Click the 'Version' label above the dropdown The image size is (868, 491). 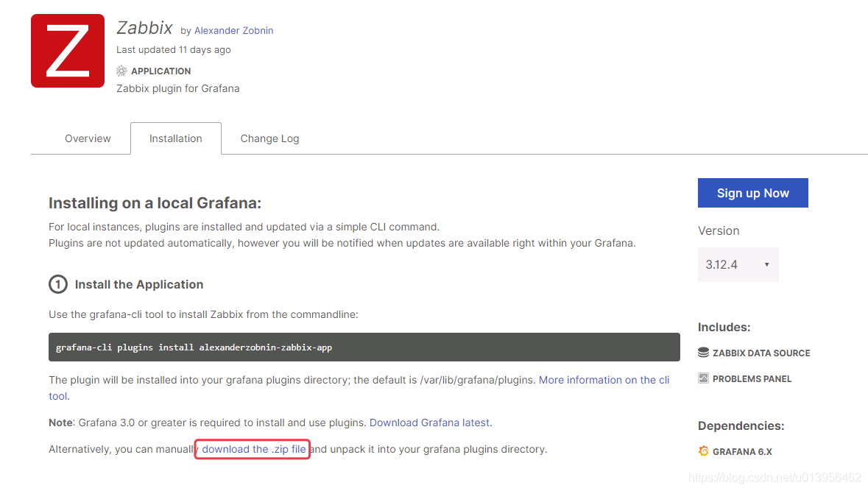click(719, 231)
